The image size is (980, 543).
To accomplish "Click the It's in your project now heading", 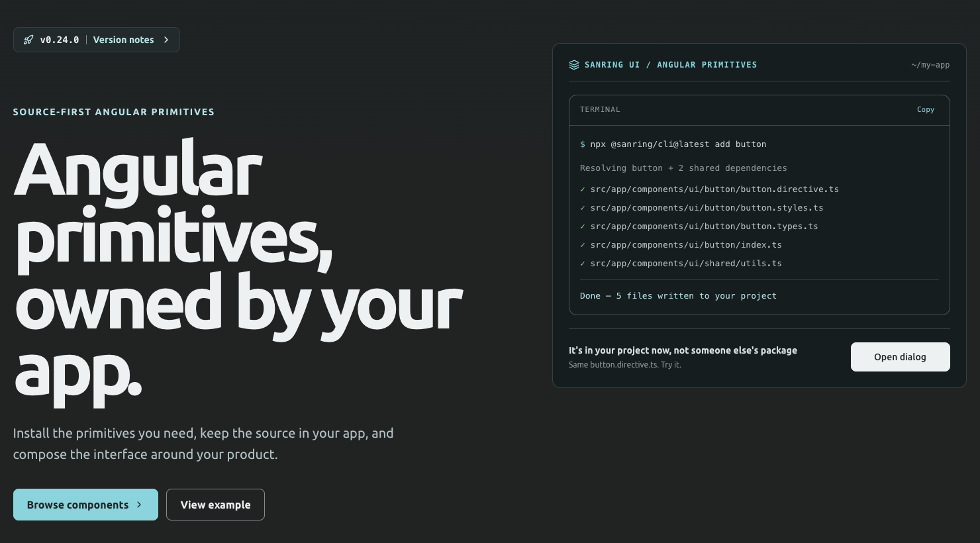I will 683,350.
